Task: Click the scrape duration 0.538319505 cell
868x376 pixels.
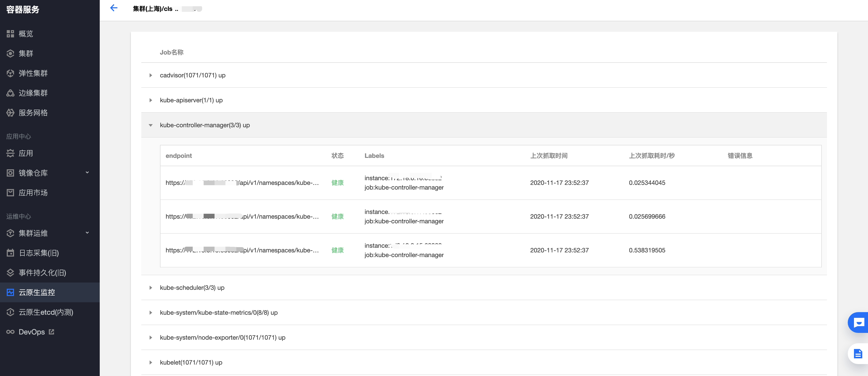Action: (647, 250)
